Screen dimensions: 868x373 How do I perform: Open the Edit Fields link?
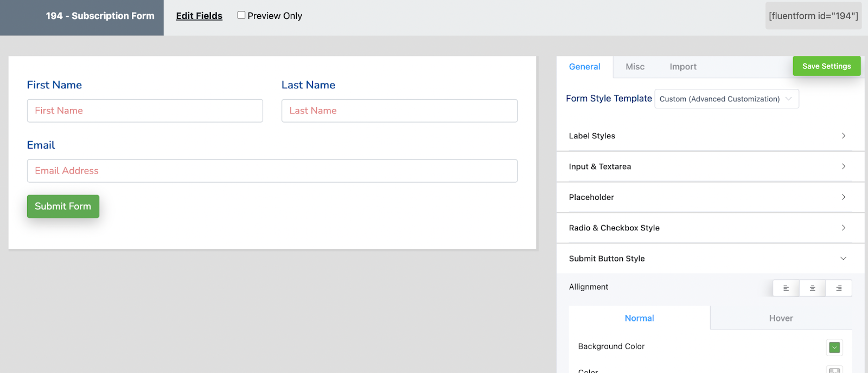coord(199,16)
